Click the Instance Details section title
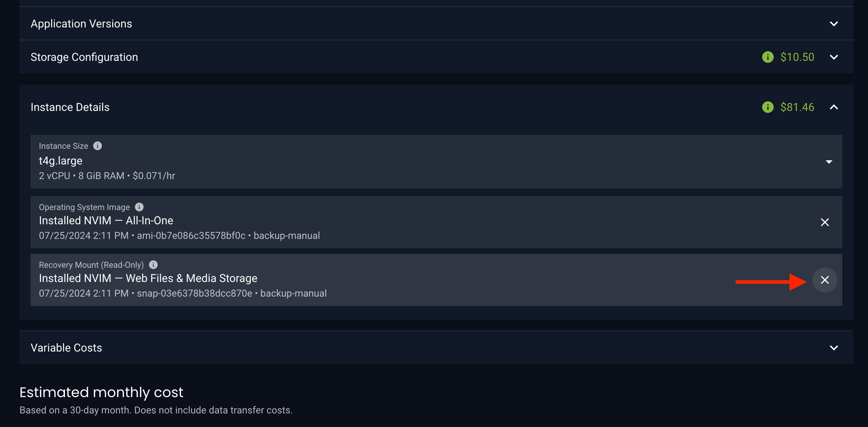The height and width of the screenshot is (427, 868). [70, 107]
